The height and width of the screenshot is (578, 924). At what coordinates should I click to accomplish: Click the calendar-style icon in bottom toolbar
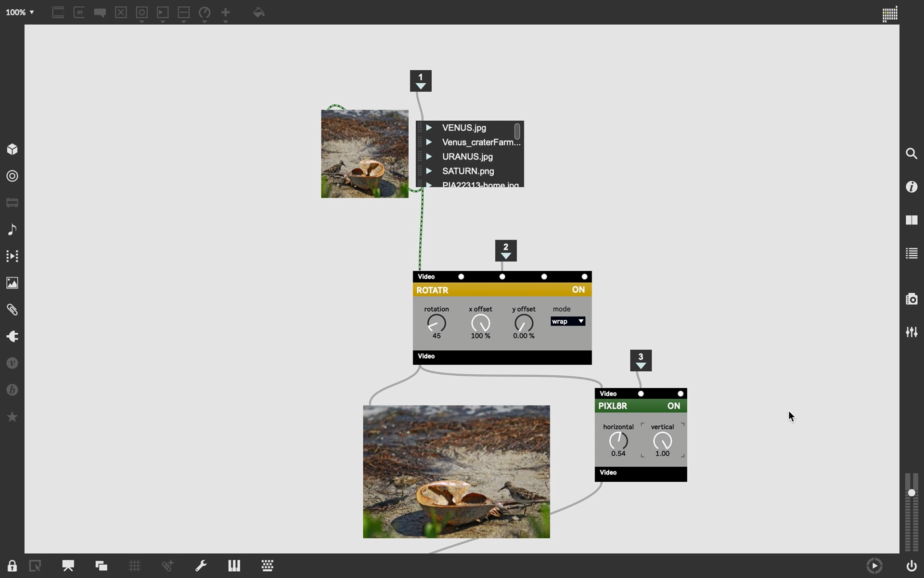tap(268, 565)
